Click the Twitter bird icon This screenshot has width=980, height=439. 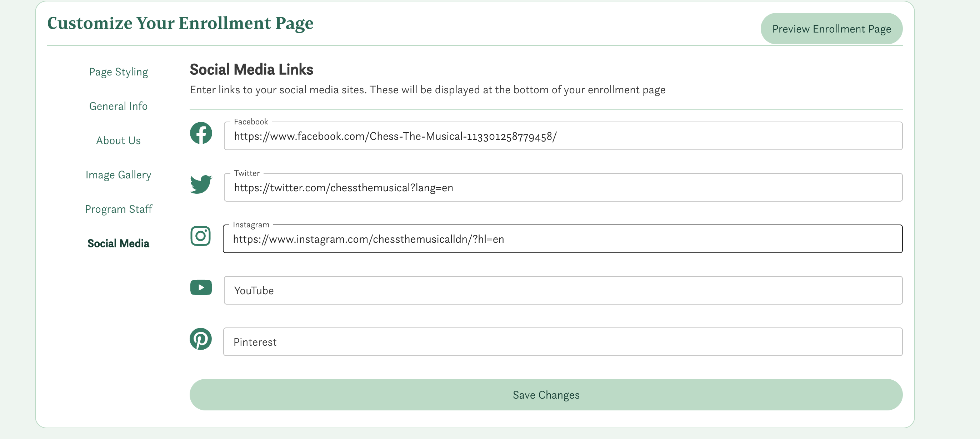[x=201, y=184]
